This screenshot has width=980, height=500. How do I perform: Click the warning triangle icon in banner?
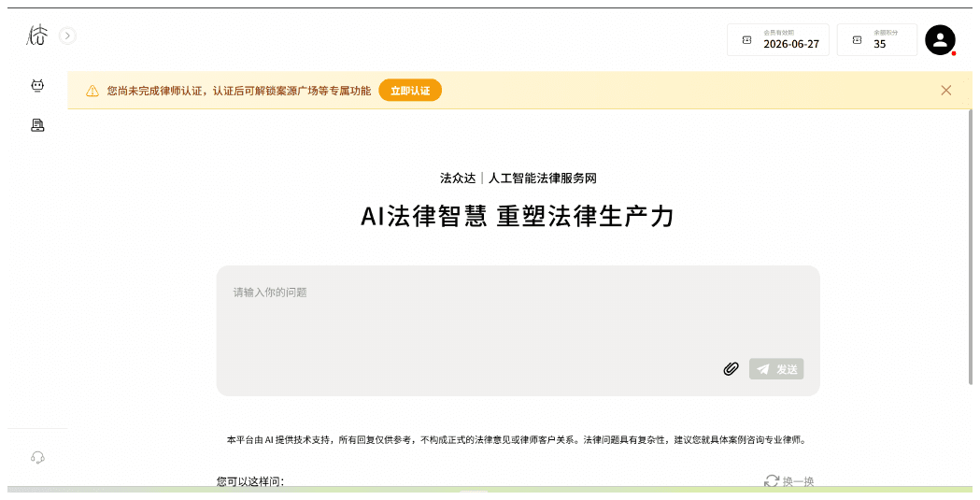click(x=92, y=92)
